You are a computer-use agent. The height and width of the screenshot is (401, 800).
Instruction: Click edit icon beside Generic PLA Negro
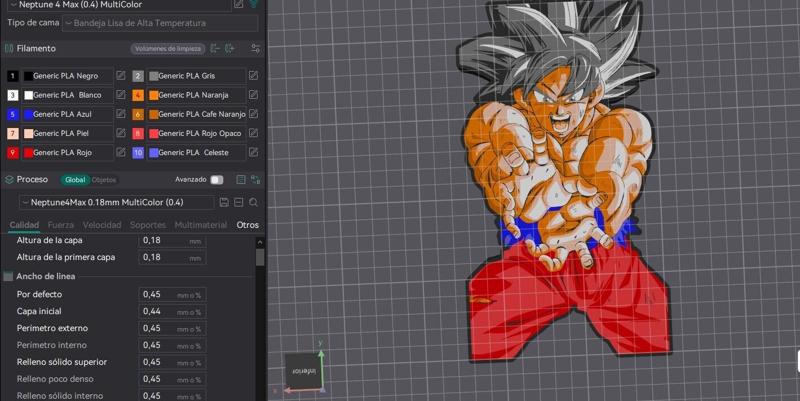click(x=121, y=76)
